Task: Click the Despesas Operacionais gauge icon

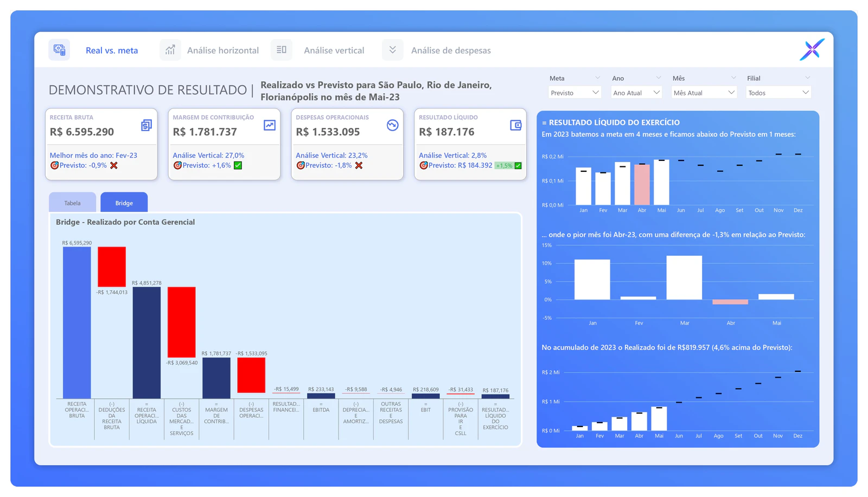Action: (x=393, y=125)
